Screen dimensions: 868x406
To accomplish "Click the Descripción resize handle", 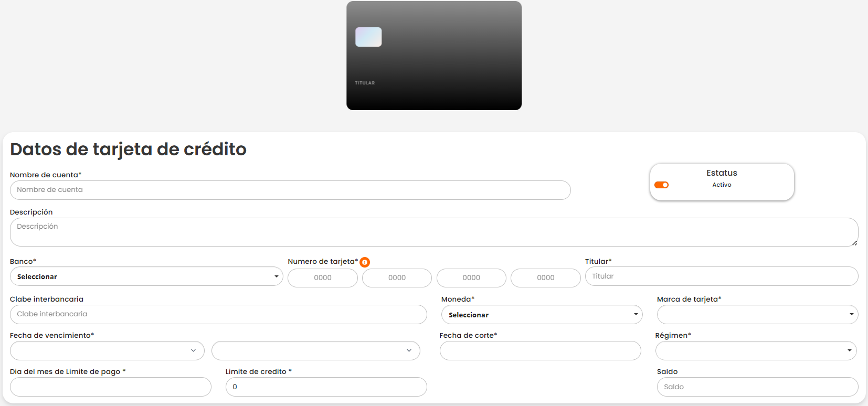I will coord(854,243).
